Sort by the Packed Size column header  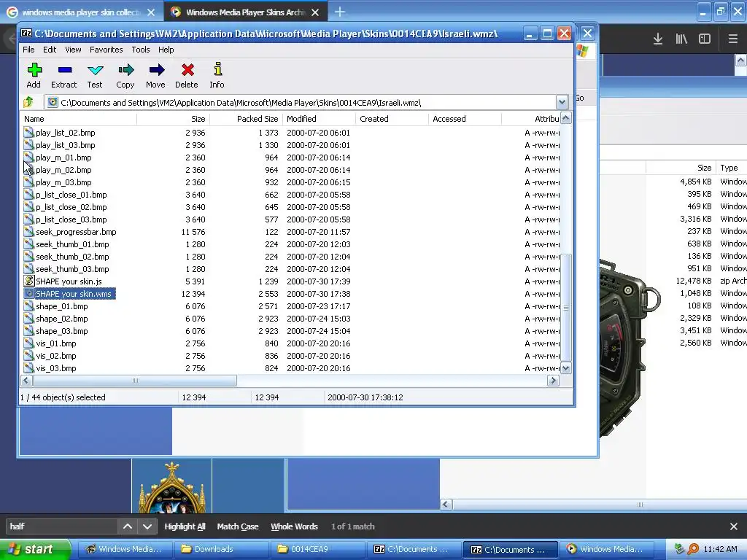[247, 119]
